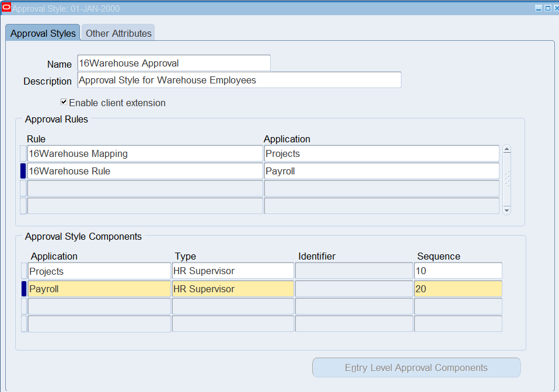
Task: Select the Payroll component row indicator
Action: 24,289
